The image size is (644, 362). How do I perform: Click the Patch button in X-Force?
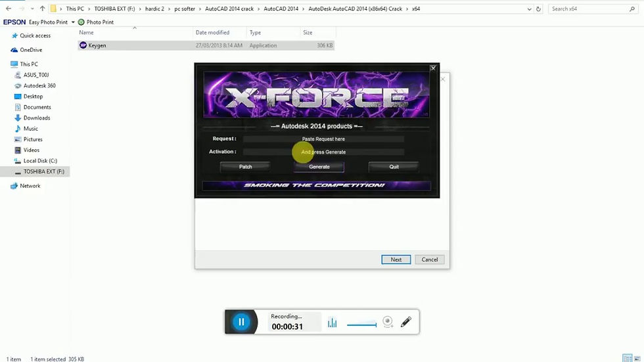pyautogui.click(x=245, y=167)
